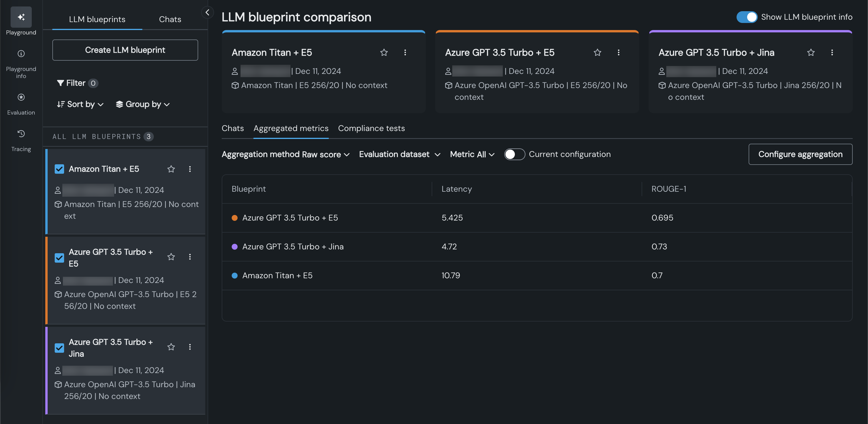Image resolution: width=868 pixels, height=424 pixels.
Task: Favorite Azure GPT 3.5 Turbo + E5 in blueprint list
Action: coord(171,257)
